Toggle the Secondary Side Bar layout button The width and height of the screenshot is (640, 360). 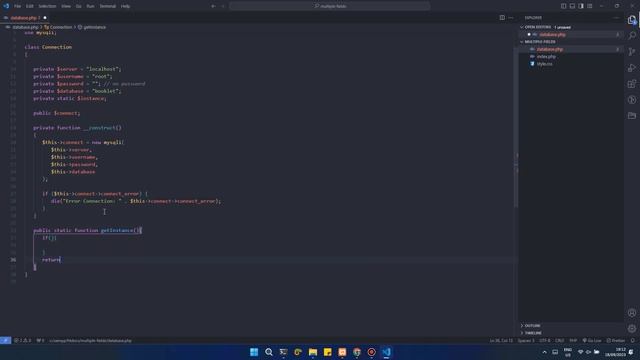pyautogui.click(x=581, y=6)
